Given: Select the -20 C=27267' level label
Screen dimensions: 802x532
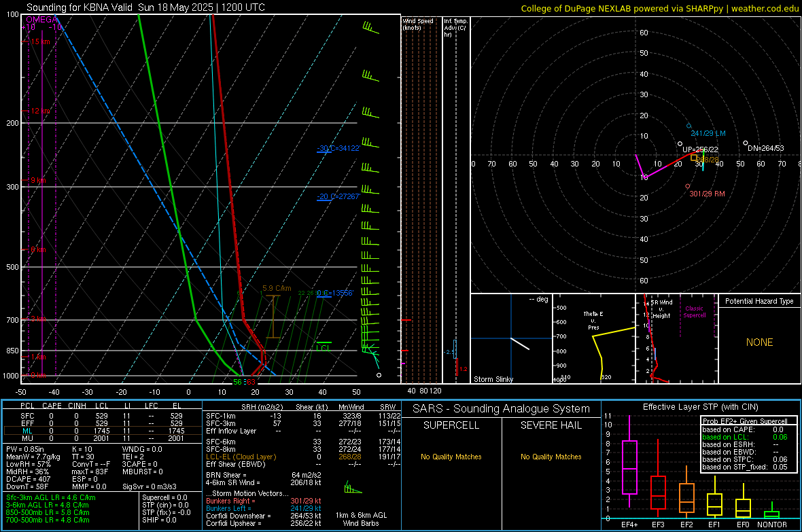Looking at the screenshot, I should 338,196.
